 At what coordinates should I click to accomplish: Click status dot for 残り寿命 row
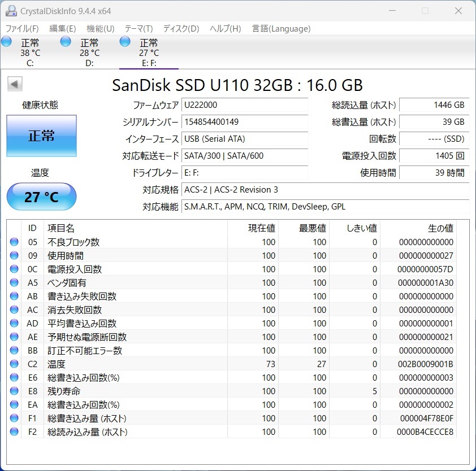point(14,391)
